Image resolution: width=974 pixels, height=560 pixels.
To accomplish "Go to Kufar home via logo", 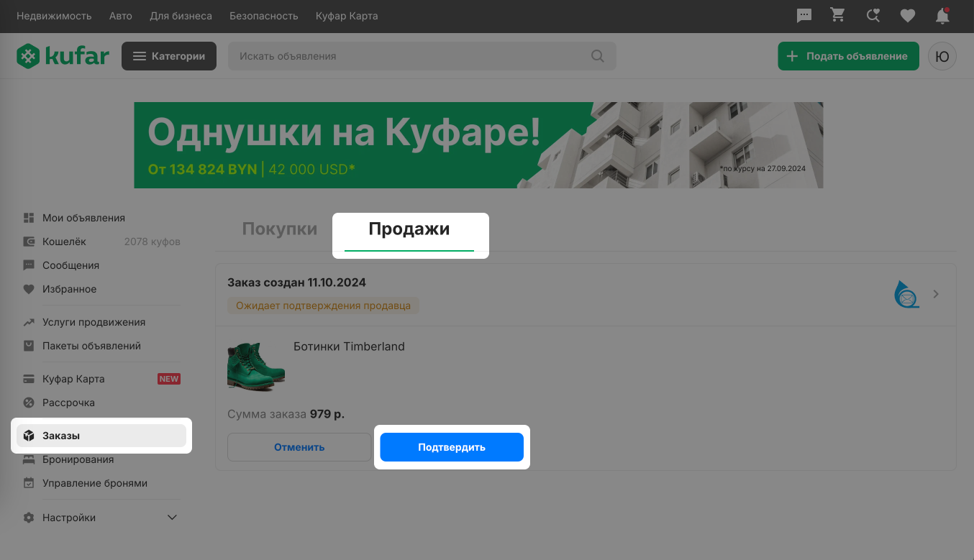I will (63, 56).
